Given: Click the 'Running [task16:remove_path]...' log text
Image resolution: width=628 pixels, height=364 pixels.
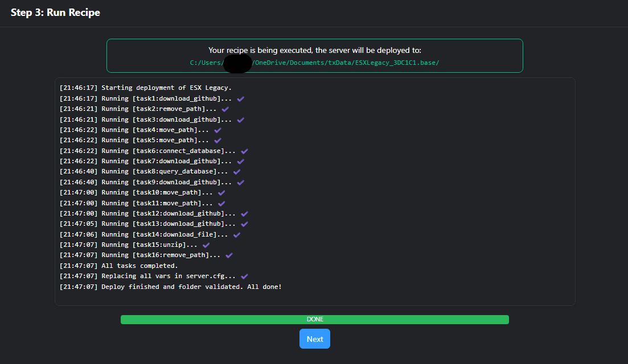Looking at the screenshot, I should 161,255.
